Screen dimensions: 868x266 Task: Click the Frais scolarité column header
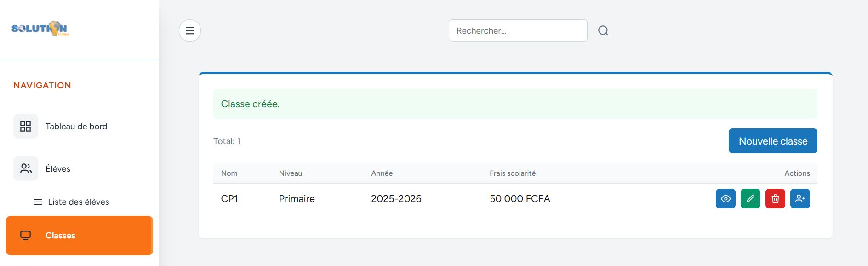click(x=512, y=173)
